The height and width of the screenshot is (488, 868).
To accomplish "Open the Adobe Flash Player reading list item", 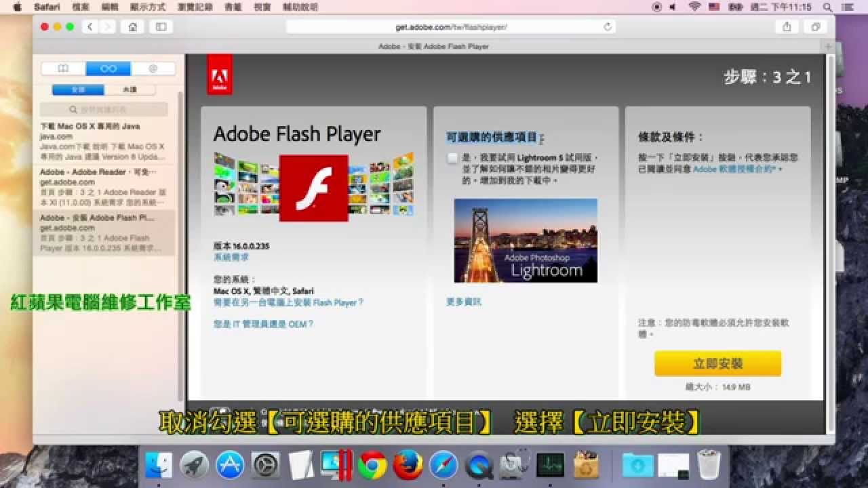I will (104, 233).
